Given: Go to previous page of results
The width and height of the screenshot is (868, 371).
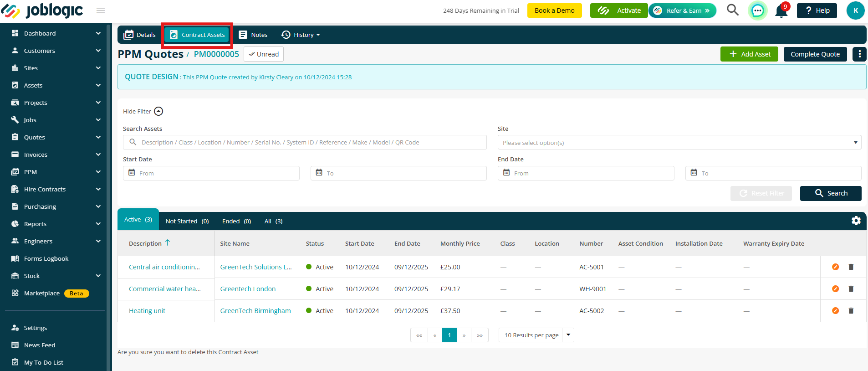Looking at the screenshot, I should tap(435, 335).
